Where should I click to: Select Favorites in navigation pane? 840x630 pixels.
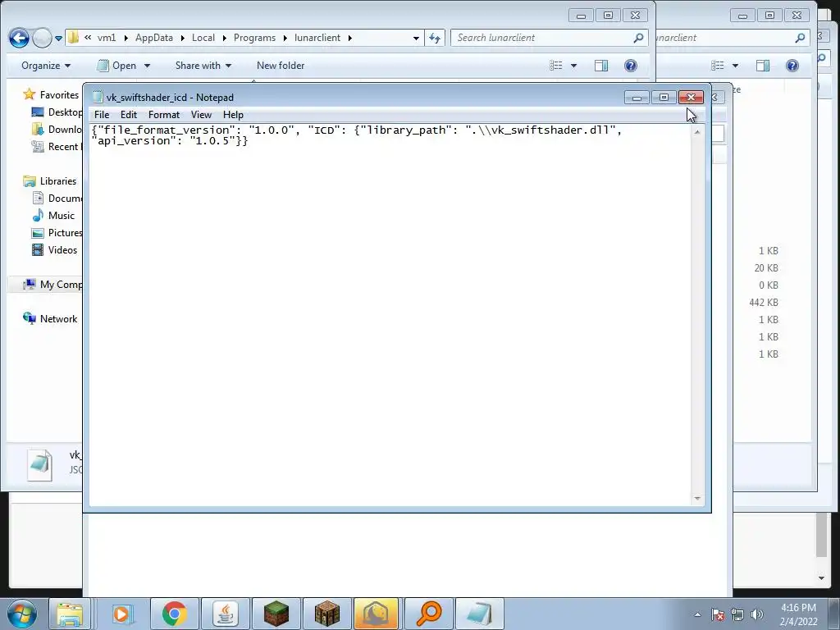(52, 95)
